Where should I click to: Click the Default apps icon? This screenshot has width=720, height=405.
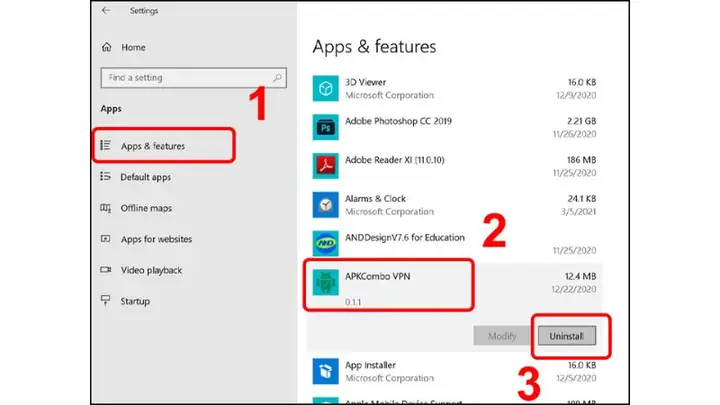(106, 176)
